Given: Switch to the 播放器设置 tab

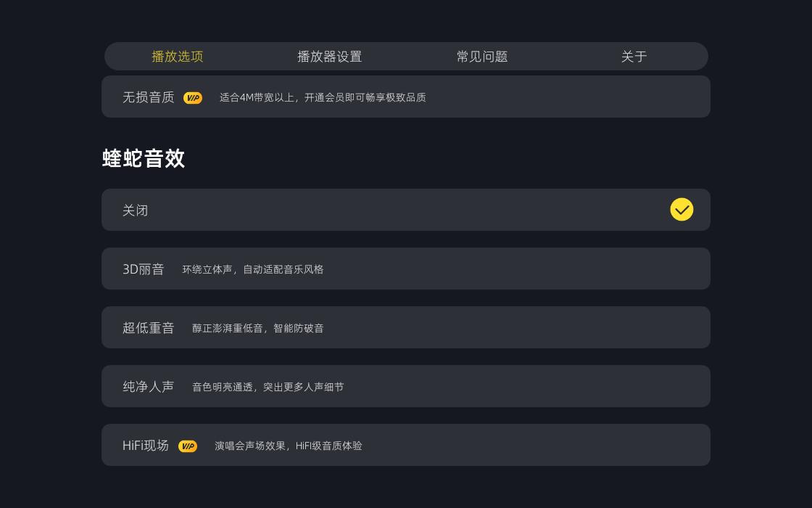Looking at the screenshot, I should click(x=330, y=56).
